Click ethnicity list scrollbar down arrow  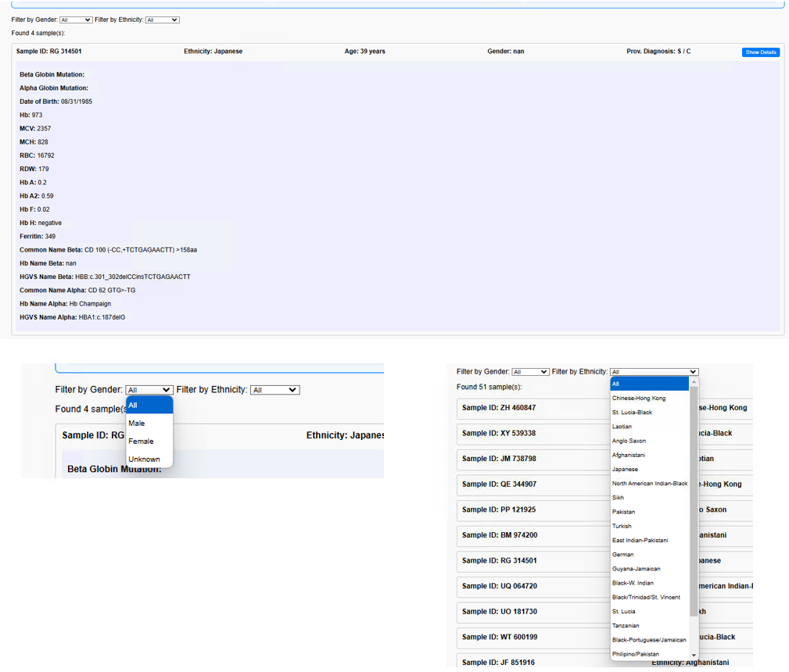tap(694, 656)
